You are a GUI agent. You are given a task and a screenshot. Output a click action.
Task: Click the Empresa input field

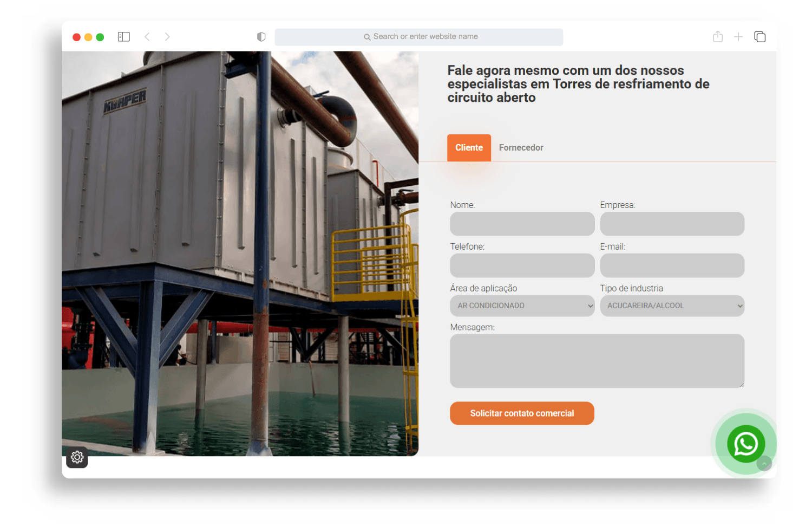pyautogui.click(x=672, y=224)
